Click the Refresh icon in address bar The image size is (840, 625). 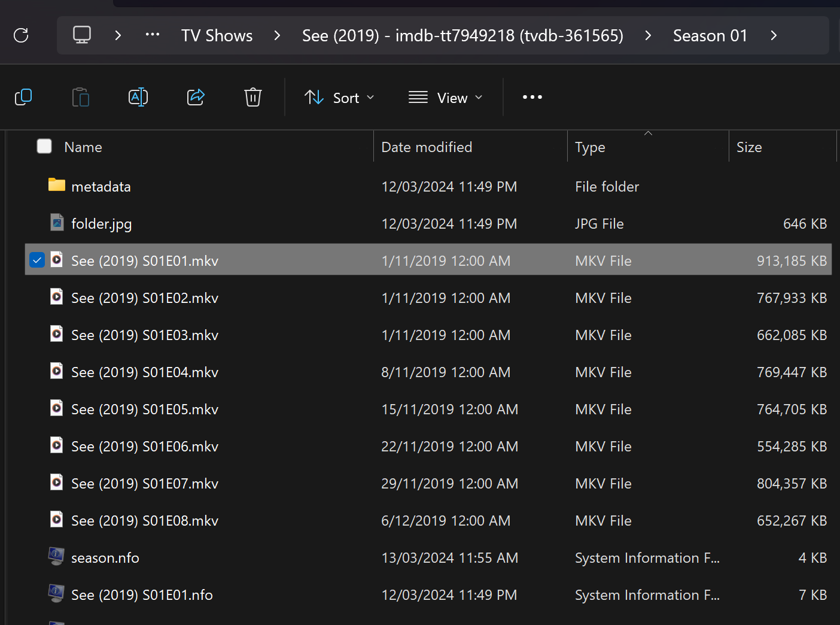[21, 35]
